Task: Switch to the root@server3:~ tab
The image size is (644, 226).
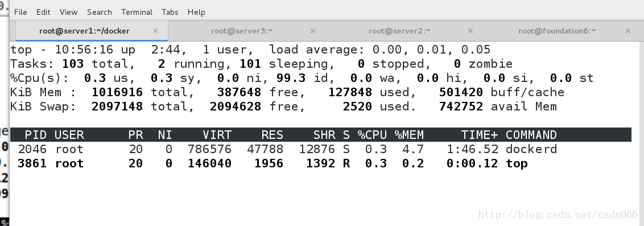Action: click(x=242, y=31)
